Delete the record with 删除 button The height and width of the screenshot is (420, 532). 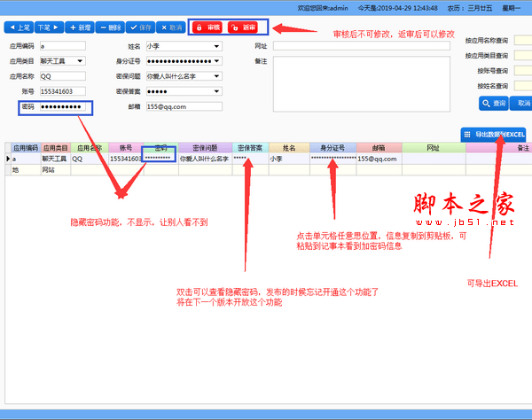tap(110, 27)
